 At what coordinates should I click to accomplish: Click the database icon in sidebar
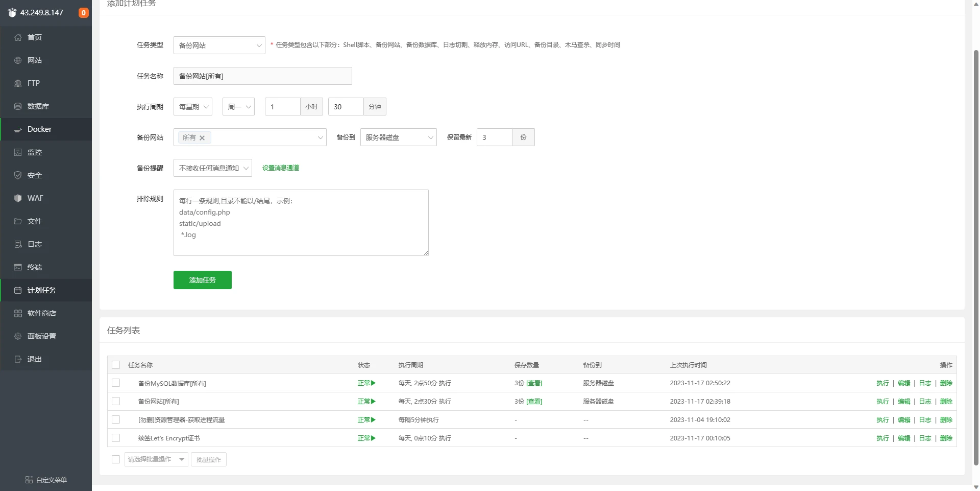tap(18, 106)
